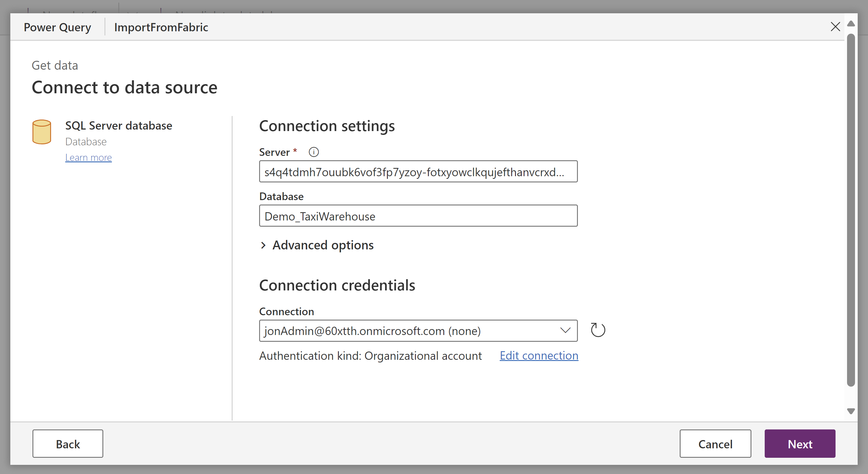Cancel the Get data dialog
868x474 pixels.
[715, 444]
